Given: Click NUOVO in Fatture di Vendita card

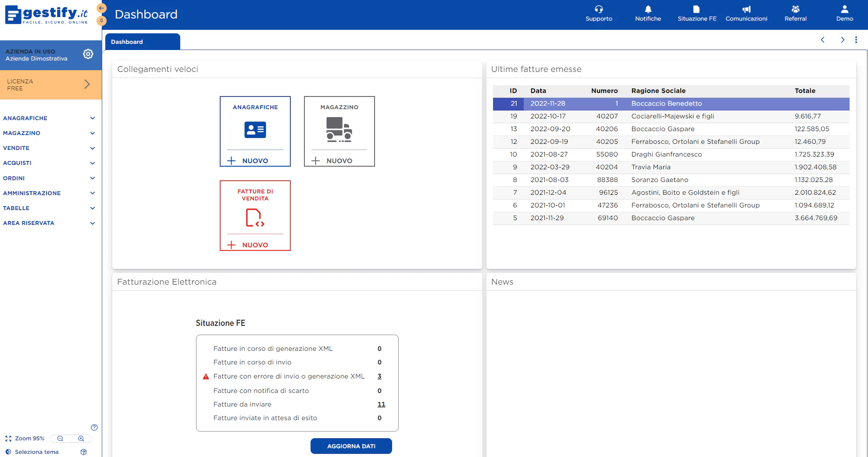Looking at the screenshot, I should coord(255,245).
